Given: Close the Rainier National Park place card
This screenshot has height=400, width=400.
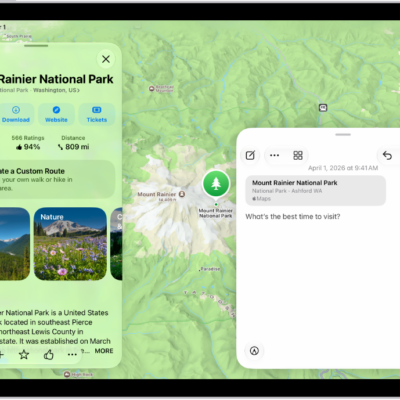Looking at the screenshot, I should pos(106,59).
